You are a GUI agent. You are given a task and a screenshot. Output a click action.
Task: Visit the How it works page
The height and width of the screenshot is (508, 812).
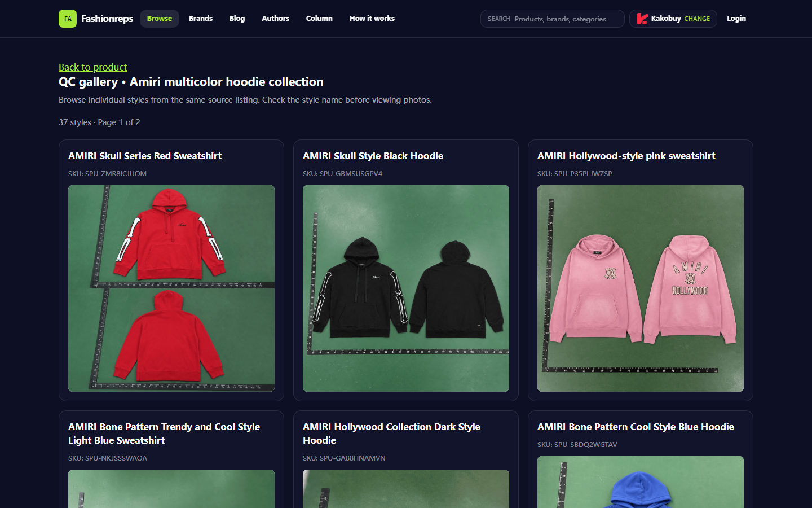372,19
